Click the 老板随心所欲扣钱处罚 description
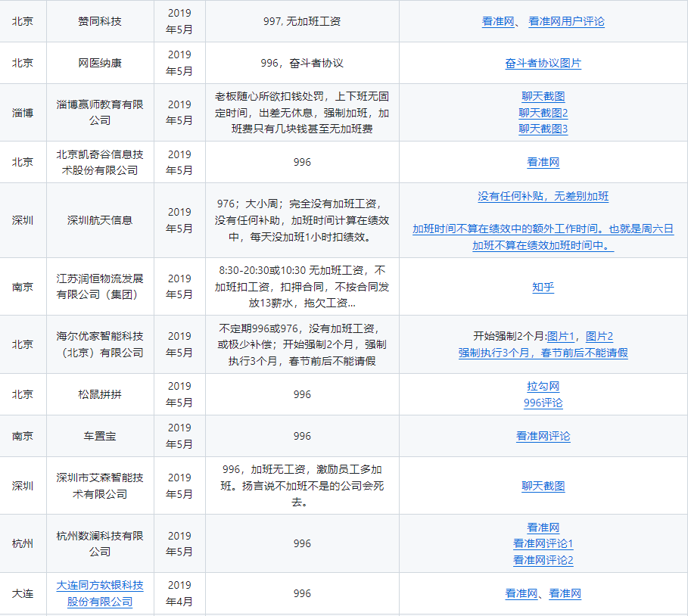Image resolution: width=688 pixels, height=616 pixels. 302,113
